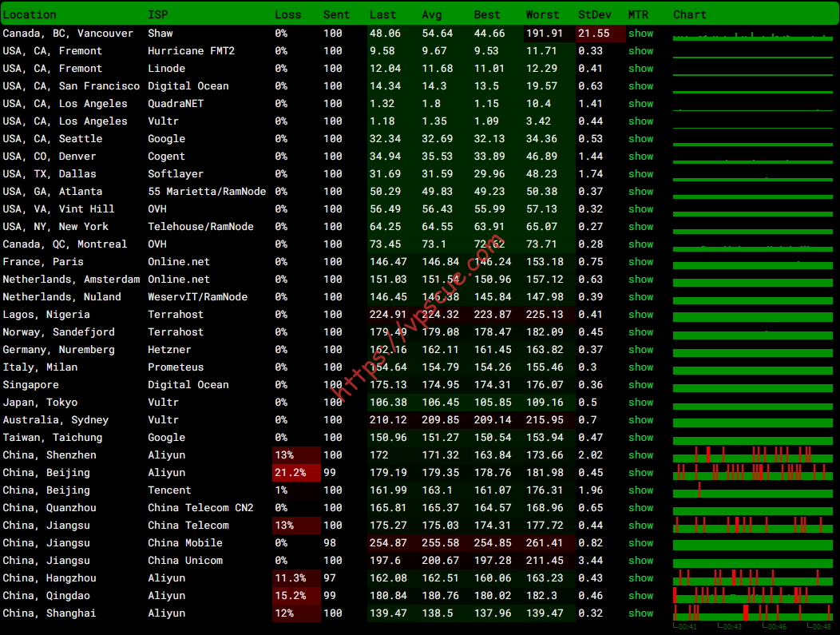Click 'show' for Singapore Digital Ocean

tap(640, 385)
